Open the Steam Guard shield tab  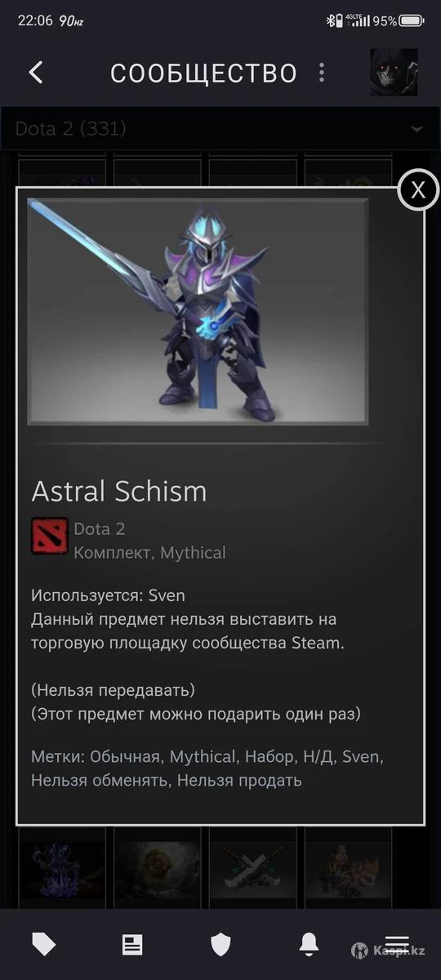(220, 945)
